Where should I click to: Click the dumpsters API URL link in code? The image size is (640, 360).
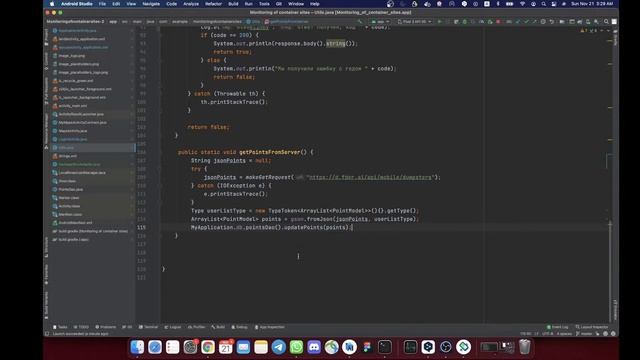pos(369,177)
